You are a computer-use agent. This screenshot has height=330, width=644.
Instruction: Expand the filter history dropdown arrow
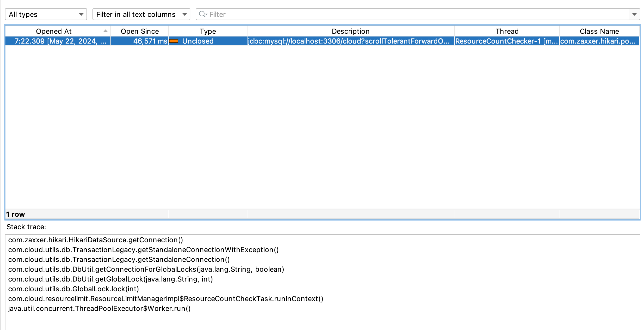click(634, 14)
